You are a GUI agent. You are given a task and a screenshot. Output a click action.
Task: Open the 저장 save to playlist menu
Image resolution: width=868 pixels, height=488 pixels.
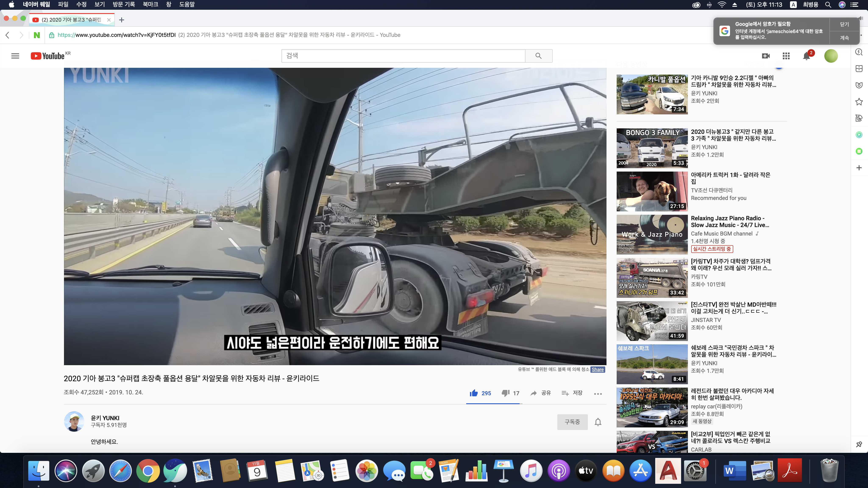[x=572, y=393]
